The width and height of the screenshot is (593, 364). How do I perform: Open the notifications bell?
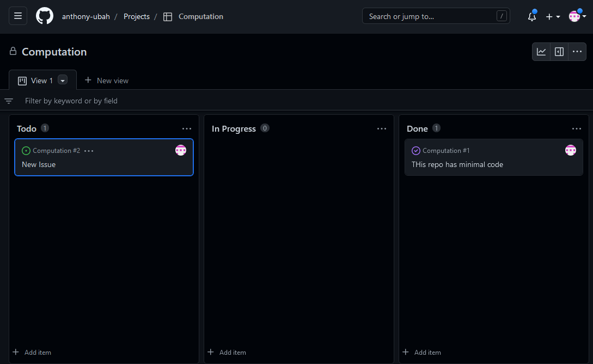click(x=532, y=16)
